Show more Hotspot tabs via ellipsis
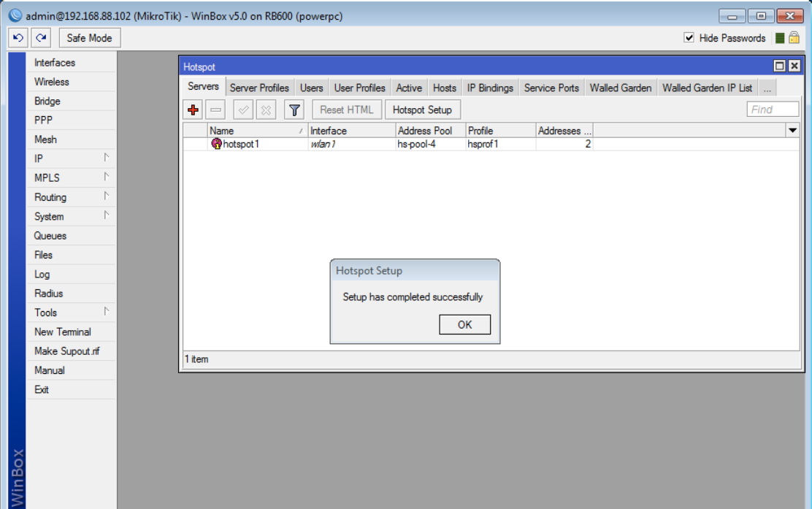 click(767, 88)
